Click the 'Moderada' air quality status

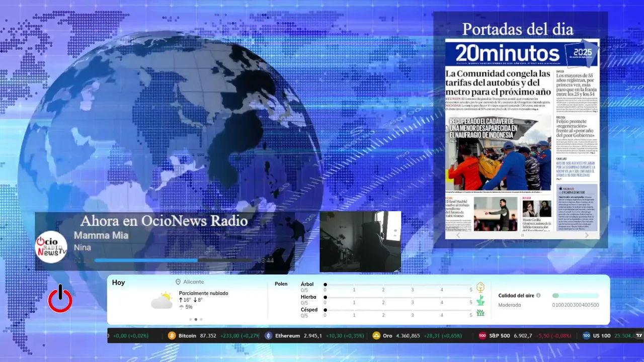510,305
